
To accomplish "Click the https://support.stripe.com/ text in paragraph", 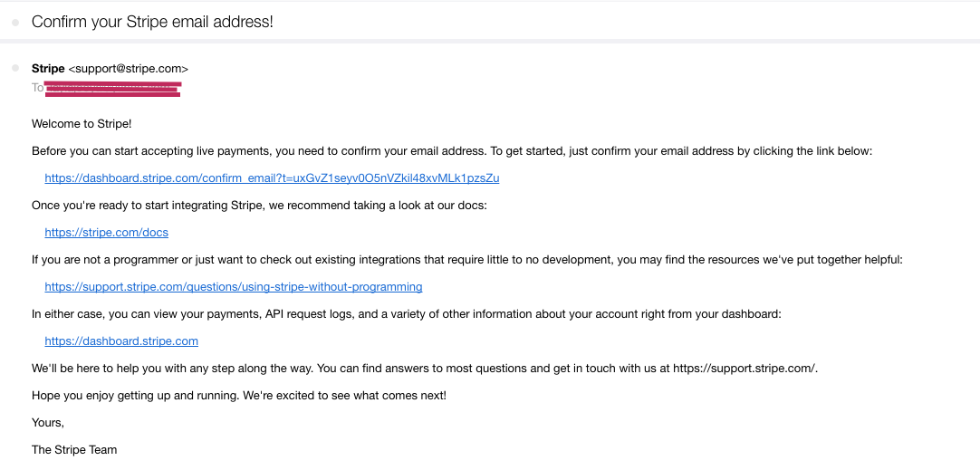I will coord(744,369).
